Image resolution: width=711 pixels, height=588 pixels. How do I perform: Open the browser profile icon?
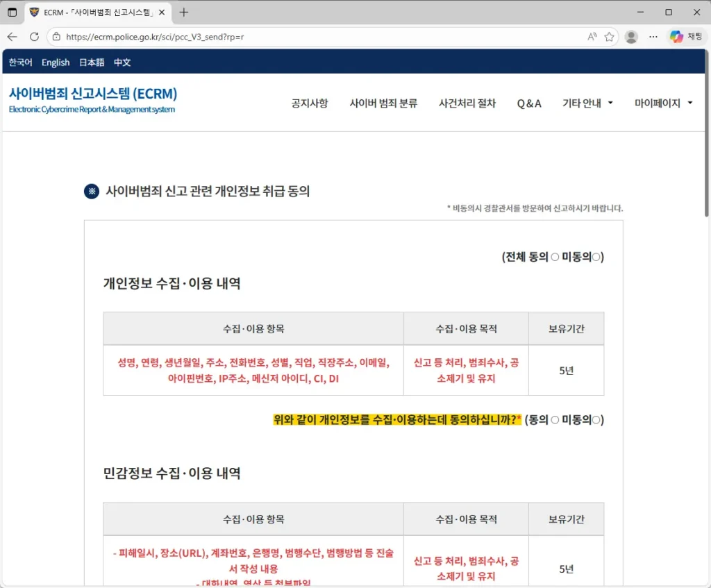631,36
